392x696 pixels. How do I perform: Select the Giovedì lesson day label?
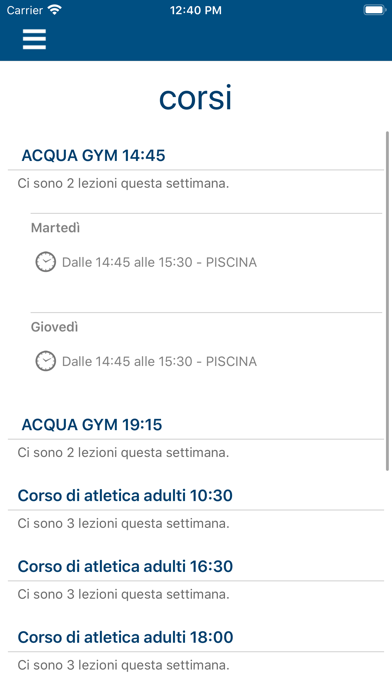pyautogui.click(x=55, y=327)
